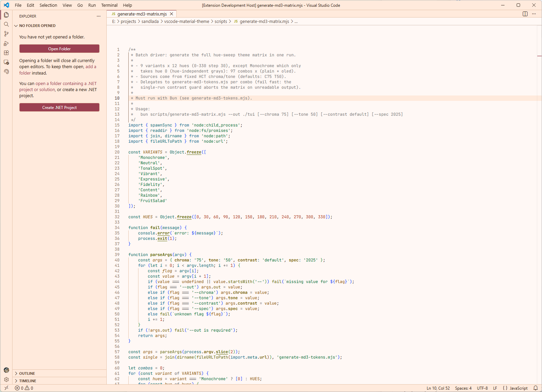The image size is (542, 392).
Task: Change file encoding UTF-8
Action: 482,388
